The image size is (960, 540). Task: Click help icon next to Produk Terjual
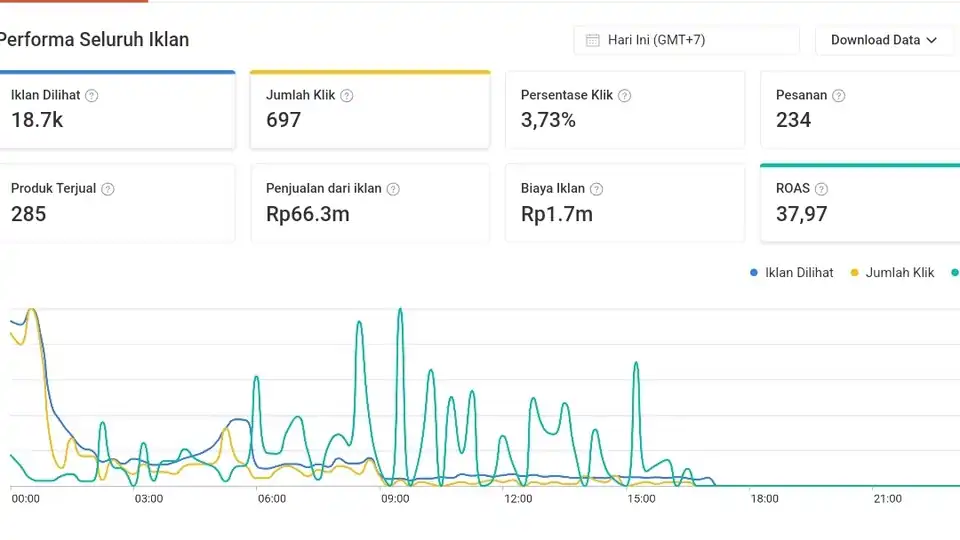[108, 189]
